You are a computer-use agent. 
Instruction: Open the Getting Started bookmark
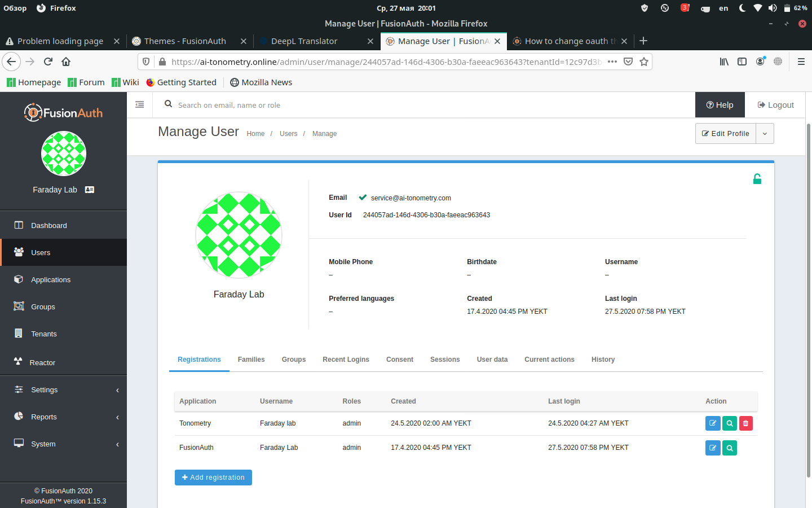pyautogui.click(x=181, y=82)
